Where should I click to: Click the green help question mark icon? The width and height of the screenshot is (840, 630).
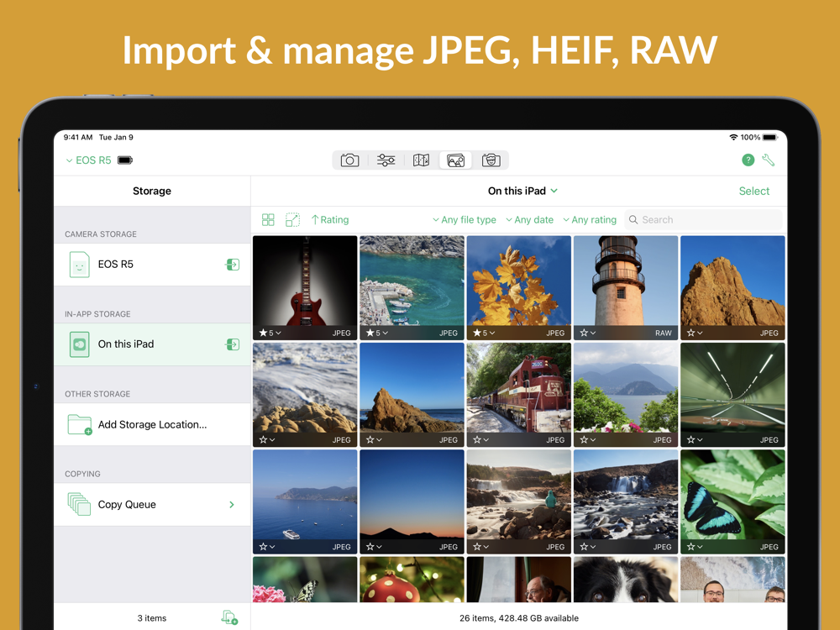point(748,160)
